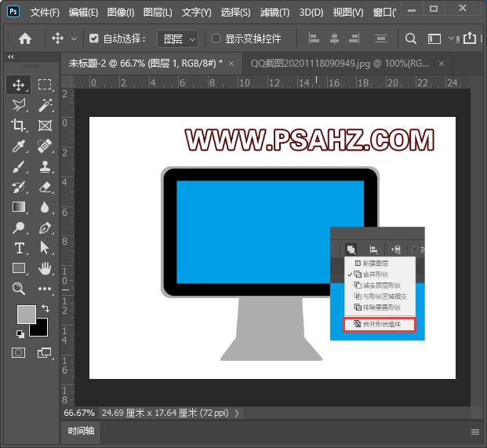487x448 pixels.
Task: Select the Crop tool
Action: coord(18,126)
